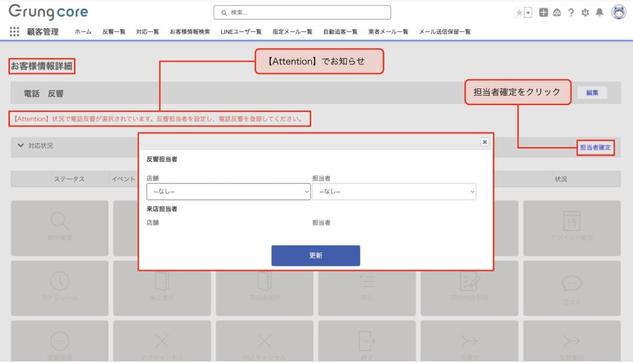633x364 pixels.
Task: Open the user profile avatar
Action: tap(618, 12)
